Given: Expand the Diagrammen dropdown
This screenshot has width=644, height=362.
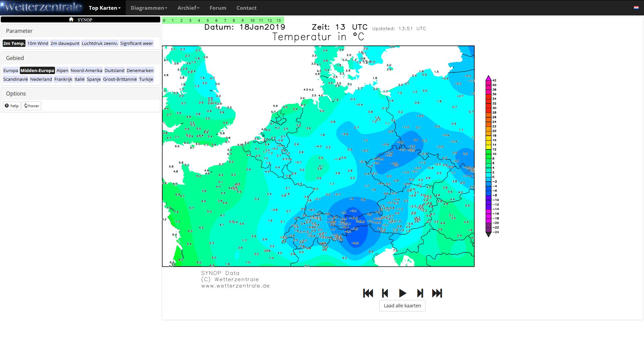Looking at the screenshot, I should (x=149, y=8).
